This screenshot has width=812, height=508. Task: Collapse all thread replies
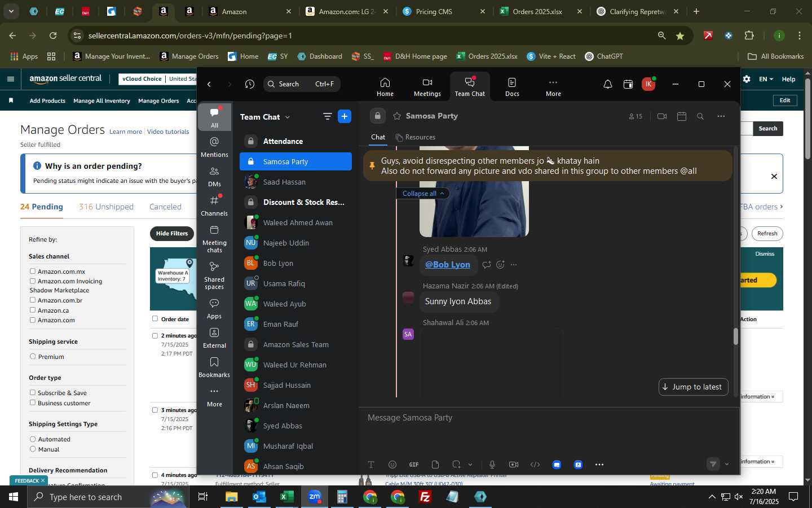click(423, 194)
